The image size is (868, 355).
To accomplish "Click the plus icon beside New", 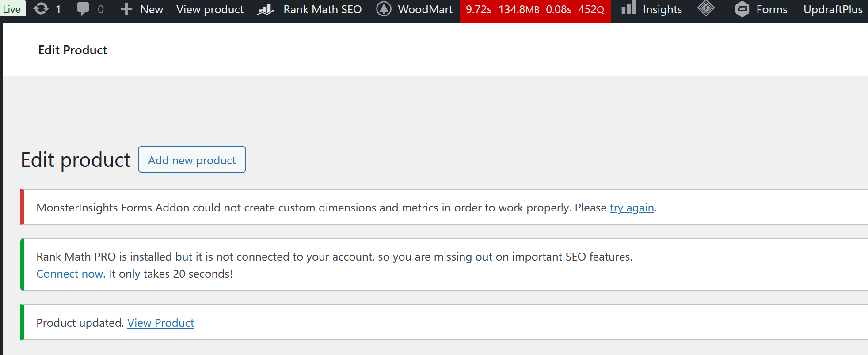I will coord(126,9).
